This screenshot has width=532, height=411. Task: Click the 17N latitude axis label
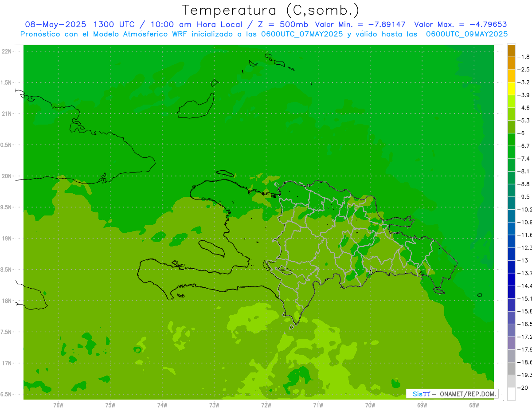[x=8, y=364]
